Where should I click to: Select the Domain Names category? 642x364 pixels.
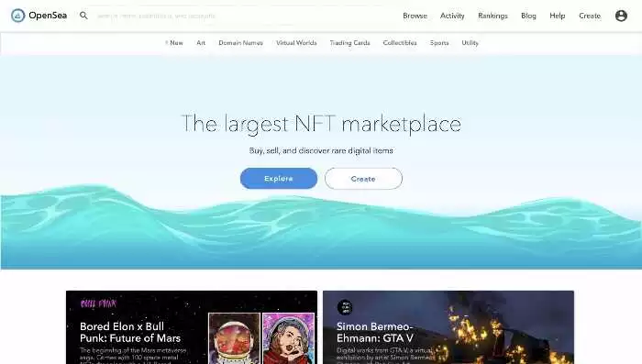pos(240,42)
